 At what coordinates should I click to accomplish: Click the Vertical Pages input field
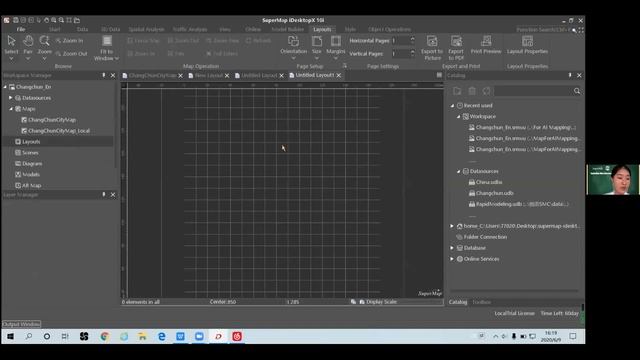400,53
